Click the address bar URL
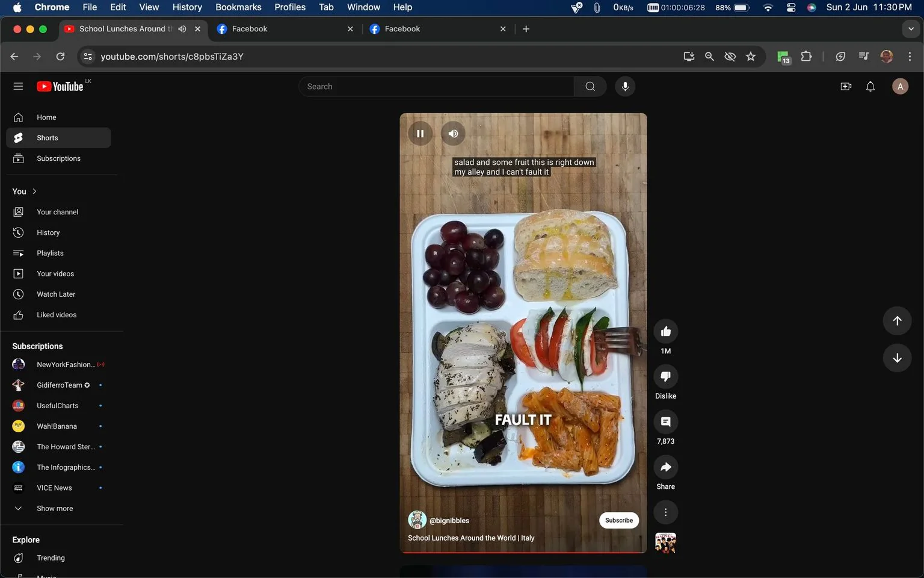This screenshot has width=924, height=578. (x=172, y=56)
